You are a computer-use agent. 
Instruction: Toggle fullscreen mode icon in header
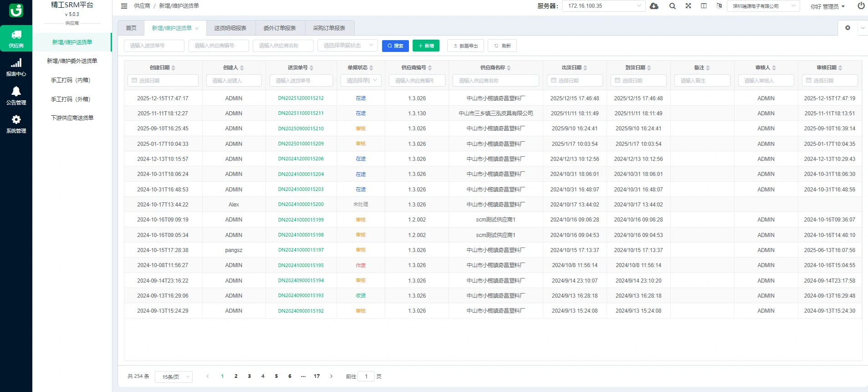[x=688, y=6]
